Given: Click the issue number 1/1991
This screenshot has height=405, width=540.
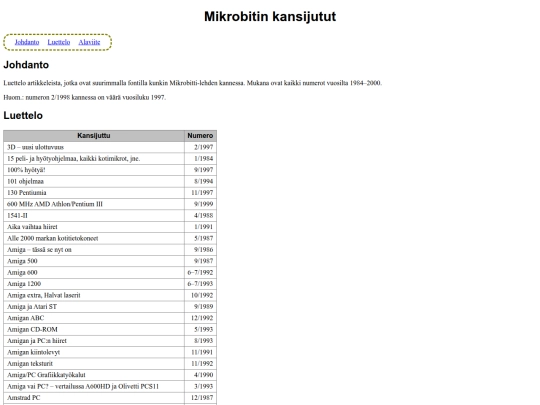Looking at the screenshot, I should point(203,227).
